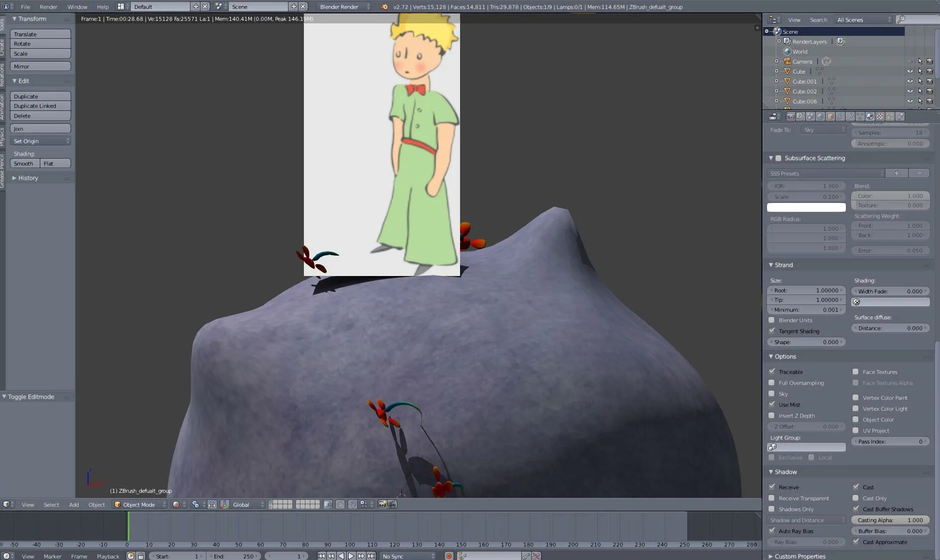
Task: Toggle the snap magnet icon
Action: pyautogui.click(x=352, y=504)
